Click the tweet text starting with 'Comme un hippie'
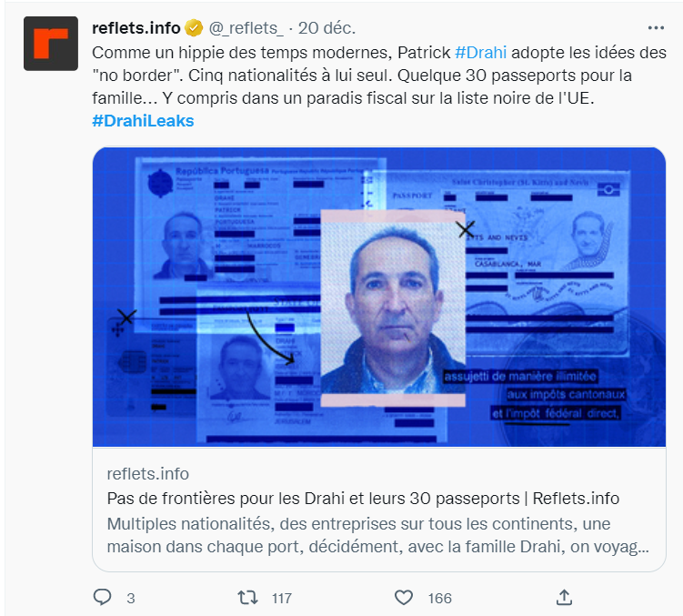Image resolution: width=683 pixels, height=616 pixels. click(x=379, y=76)
